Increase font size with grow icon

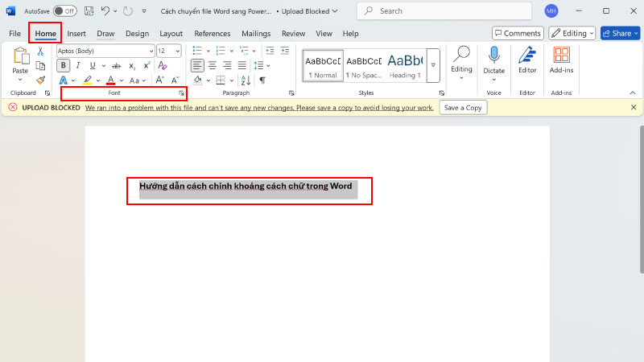coord(160,80)
